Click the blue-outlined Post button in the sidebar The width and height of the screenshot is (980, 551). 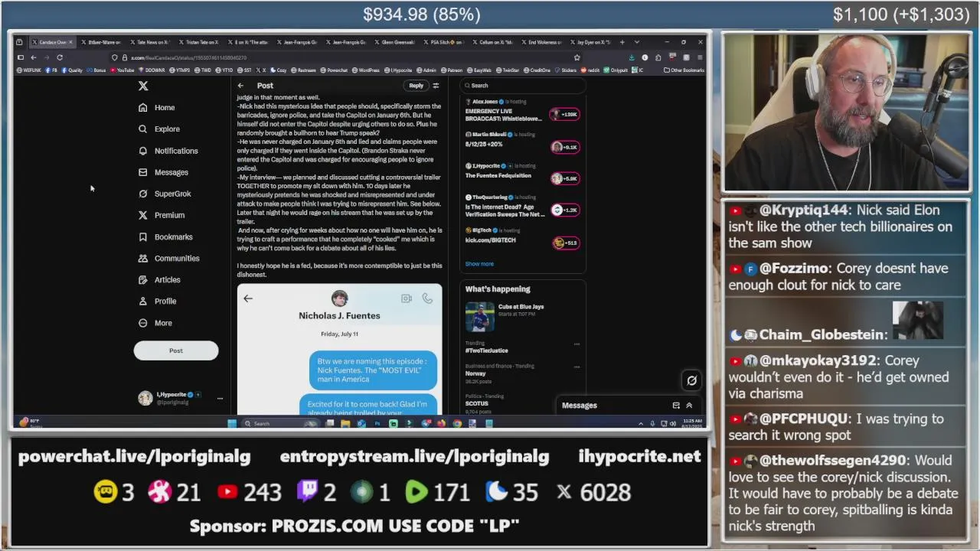[x=176, y=350]
